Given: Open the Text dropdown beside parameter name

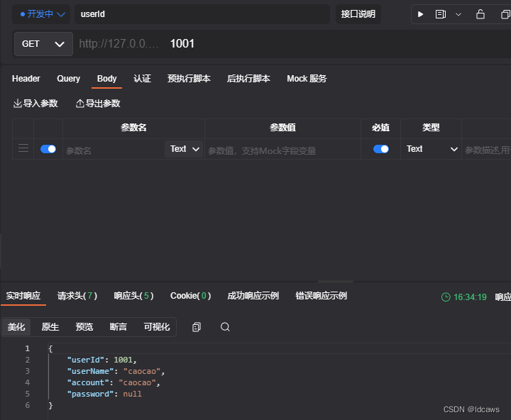Looking at the screenshot, I should [184, 149].
